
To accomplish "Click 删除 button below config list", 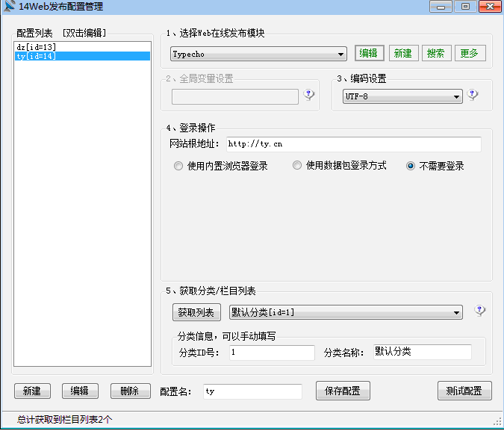I will tap(130, 391).
